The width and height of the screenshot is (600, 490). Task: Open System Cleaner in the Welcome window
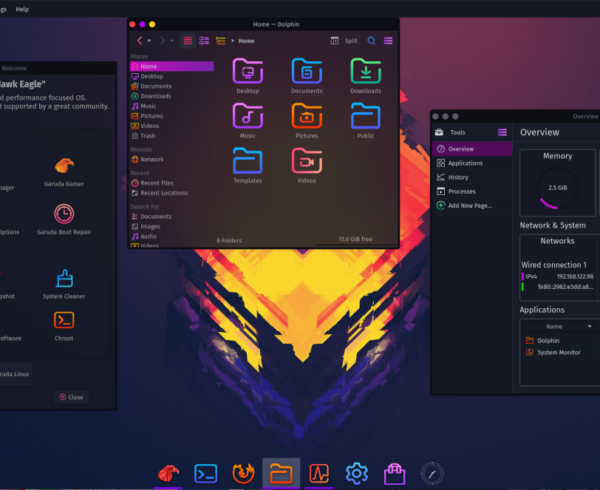click(x=63, y=281)
